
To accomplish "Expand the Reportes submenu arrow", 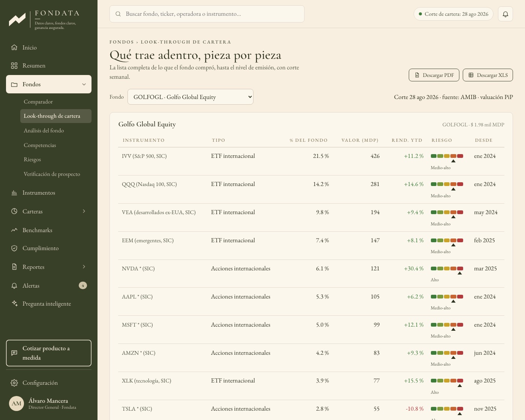I will (84, 267).
